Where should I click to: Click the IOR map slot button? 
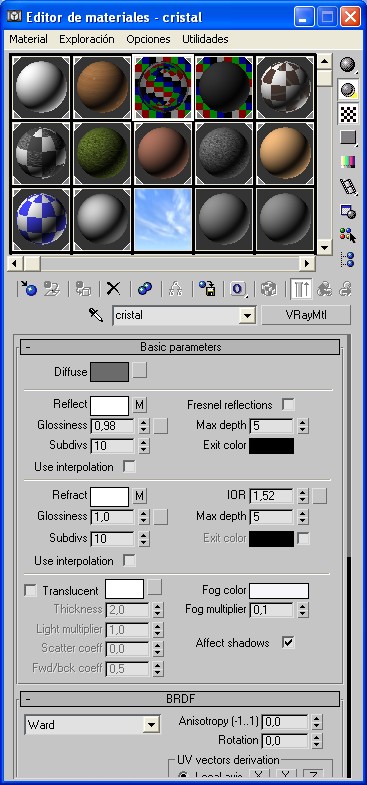pos(319,496)
